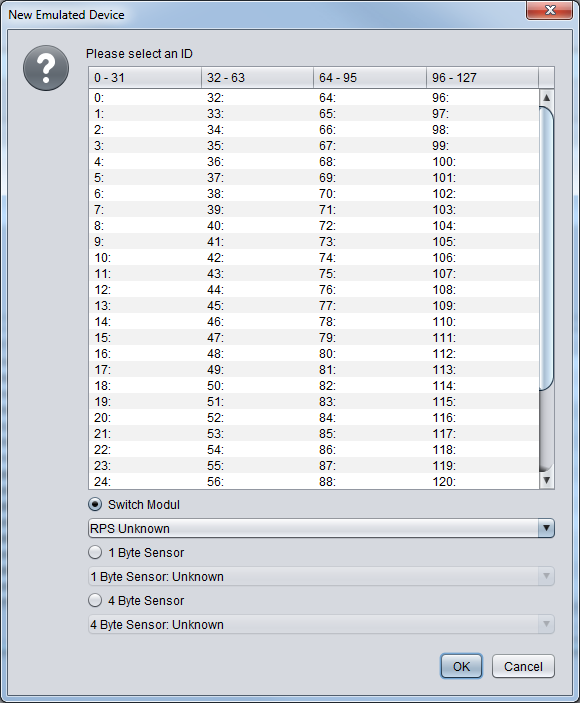Pick ID cell 3:
The image size is (580, 703).
[x=145, y=145]
